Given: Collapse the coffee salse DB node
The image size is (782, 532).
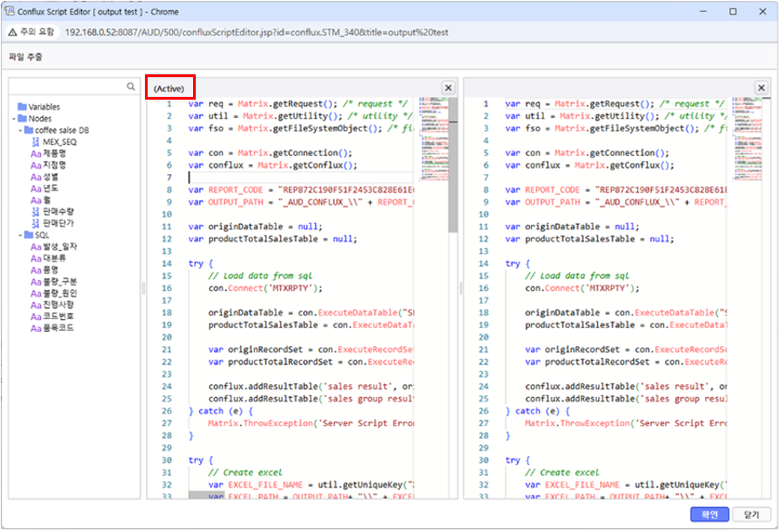Looking at the screenshot, I should tap(20, 131).
